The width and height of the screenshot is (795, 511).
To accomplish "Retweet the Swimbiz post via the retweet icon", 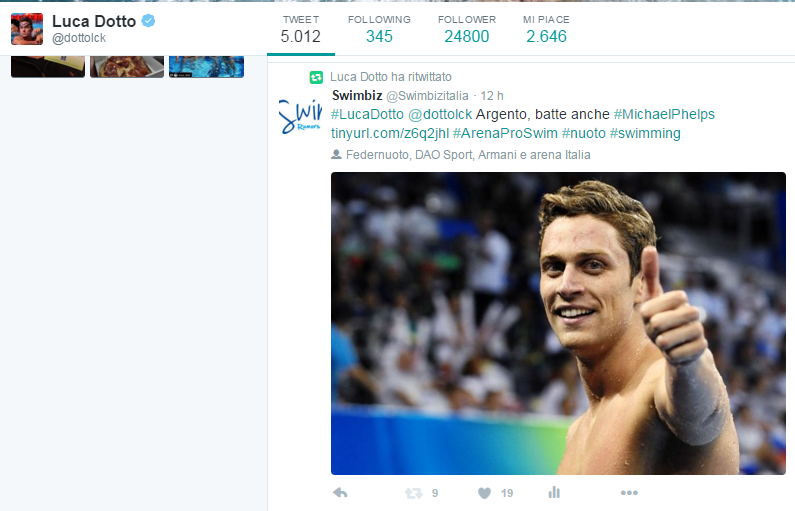I will 413,493.
